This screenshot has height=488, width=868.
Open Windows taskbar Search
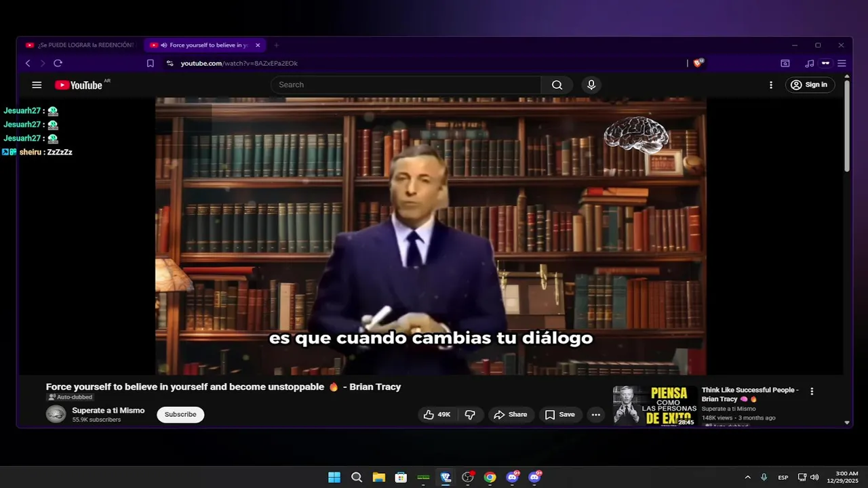click(357, 477)
